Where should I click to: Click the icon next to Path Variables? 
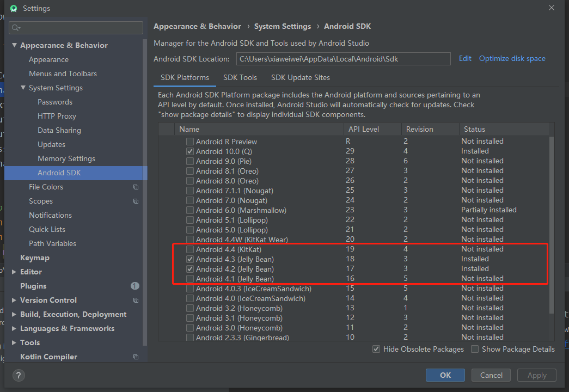136,243
